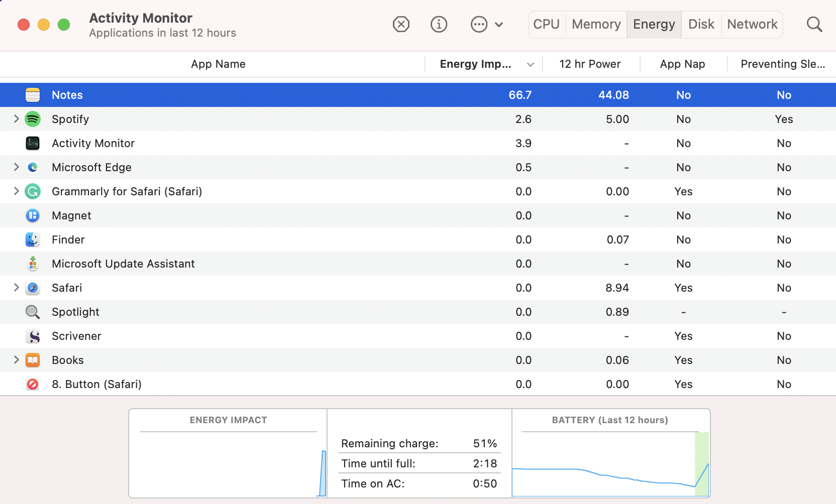The width and height of the screenshot is (836, 504).
Task: Expand the Safari row
Action: [x=16, y=288]
